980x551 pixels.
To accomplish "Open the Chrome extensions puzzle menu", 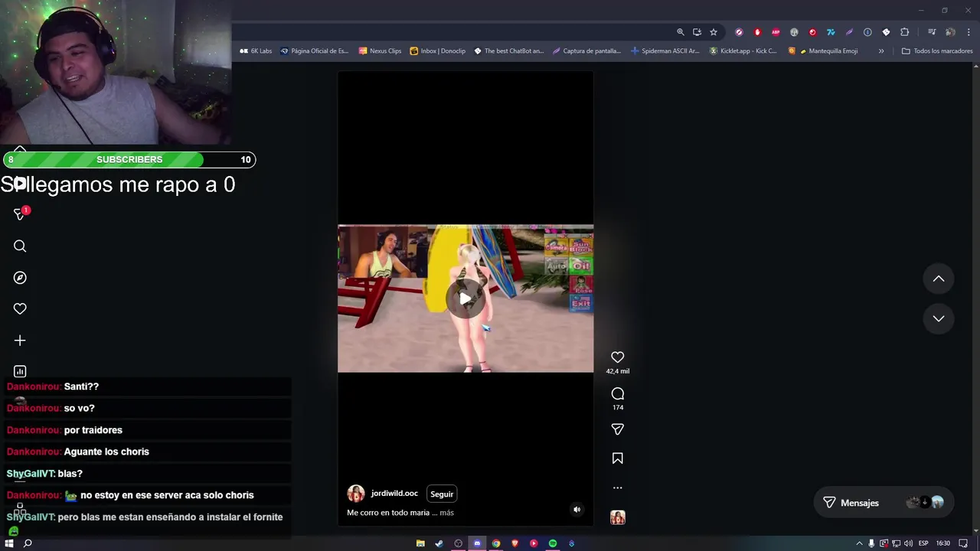I will [x=904, y=32].
